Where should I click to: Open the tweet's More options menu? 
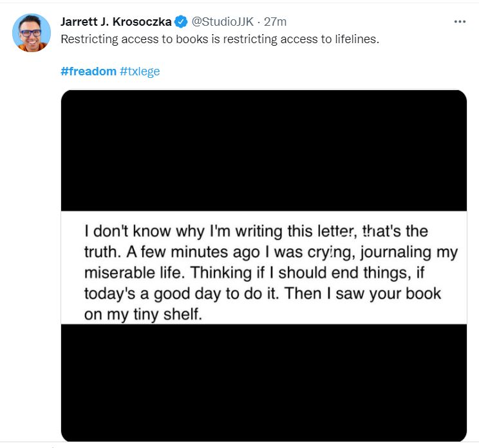point(459,21)
